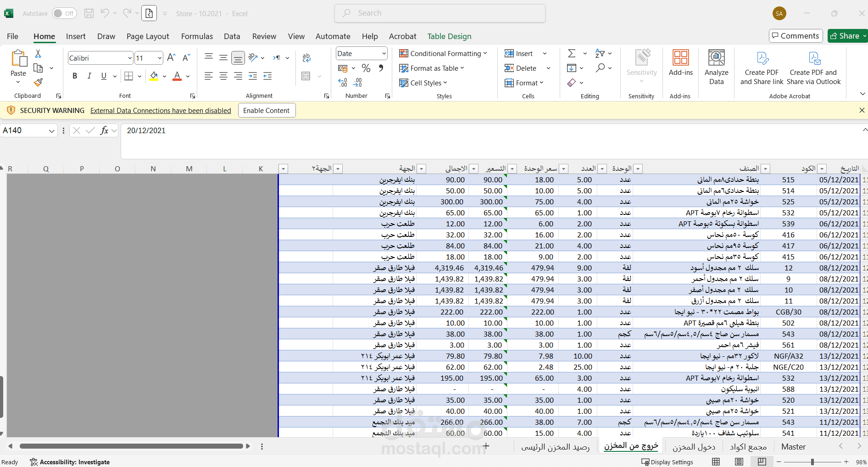Toggle Italic formatting
868x467 pixels.
[89, 76]
